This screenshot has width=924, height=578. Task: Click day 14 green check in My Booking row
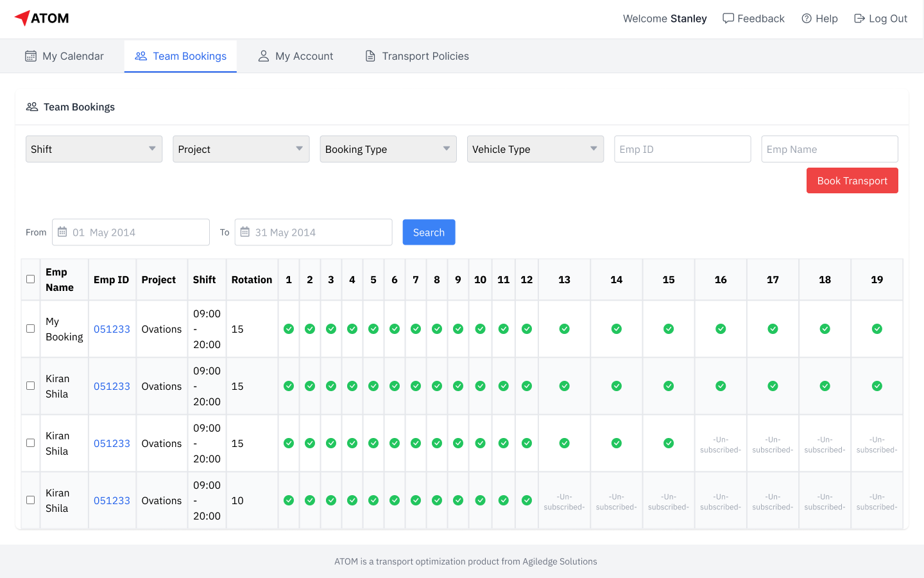tap(617, 329)
